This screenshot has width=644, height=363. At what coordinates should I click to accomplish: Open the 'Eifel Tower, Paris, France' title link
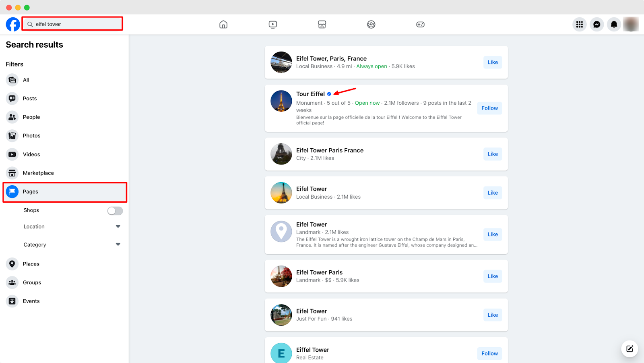coord(331,58)
